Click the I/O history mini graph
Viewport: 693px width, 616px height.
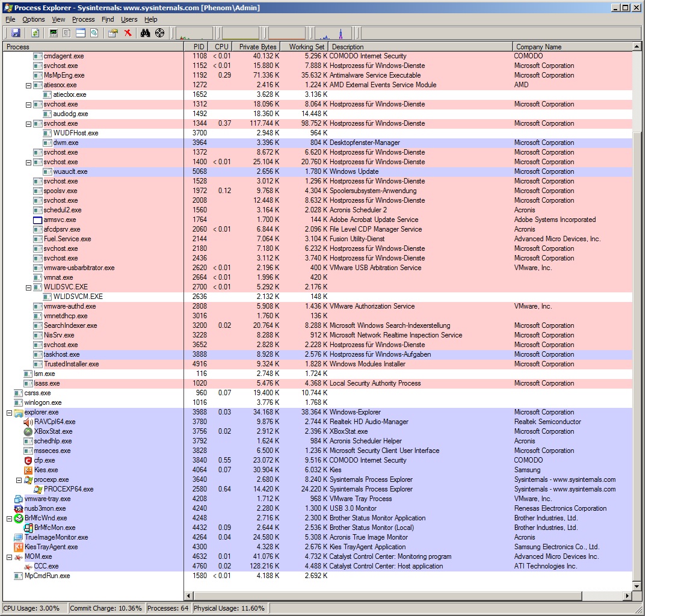click(x=333, y=33)
